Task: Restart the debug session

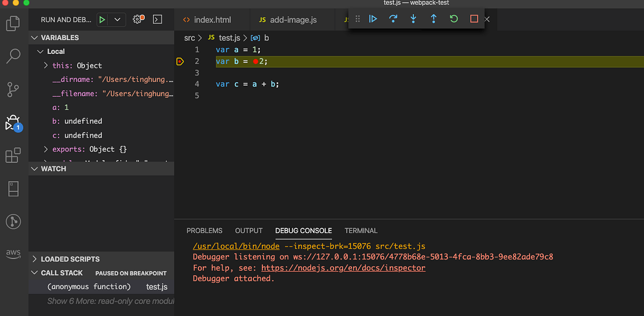Action: pos(453,19)
